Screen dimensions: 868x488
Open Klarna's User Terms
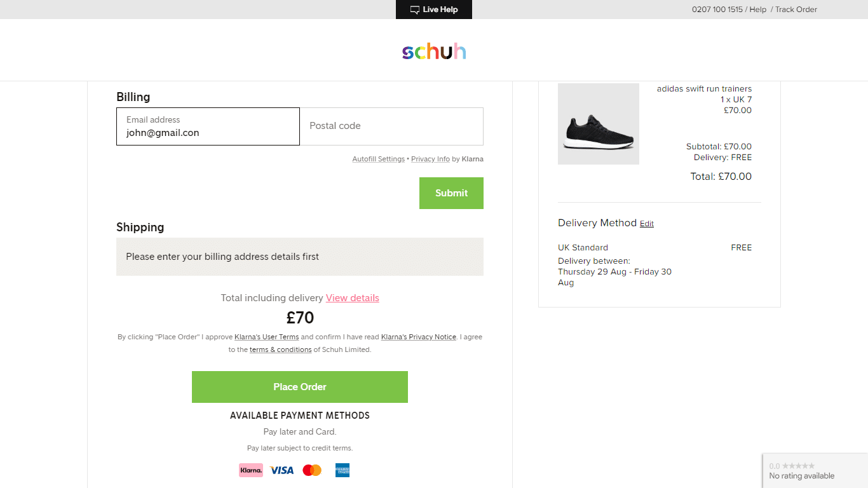[266, 337]
